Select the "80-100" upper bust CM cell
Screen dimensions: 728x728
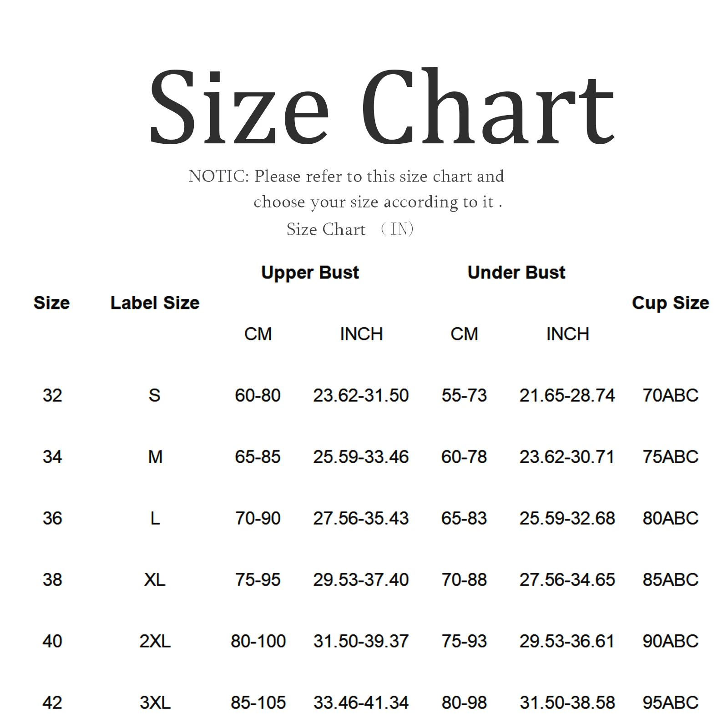pyautogui.click(x=258, y=641)
